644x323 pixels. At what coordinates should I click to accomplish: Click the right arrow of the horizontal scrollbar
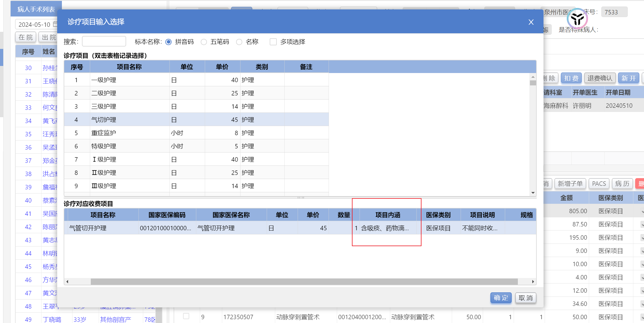click(x=533, y=282)
